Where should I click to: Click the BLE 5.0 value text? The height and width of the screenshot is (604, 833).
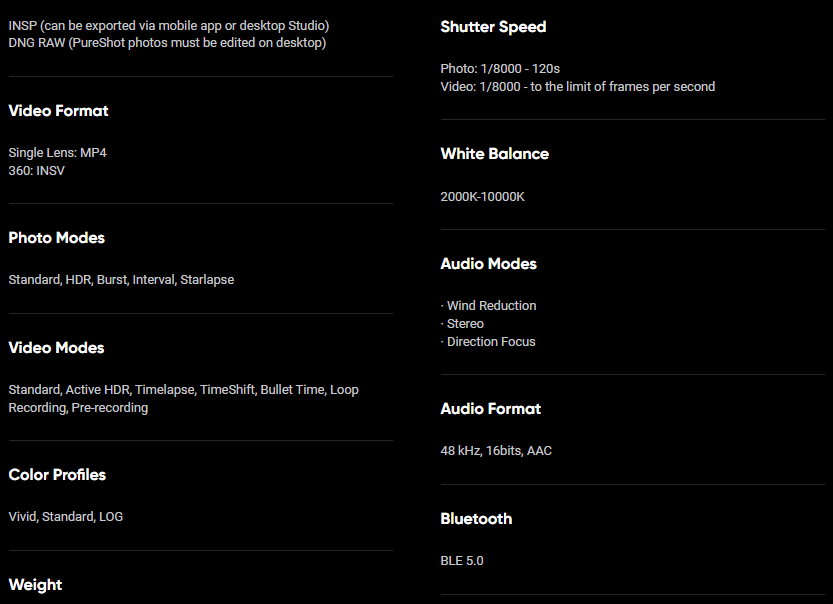point(462,560)
